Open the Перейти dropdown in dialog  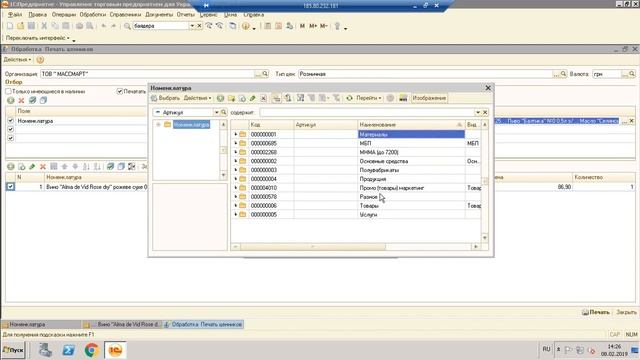[369, 98]
